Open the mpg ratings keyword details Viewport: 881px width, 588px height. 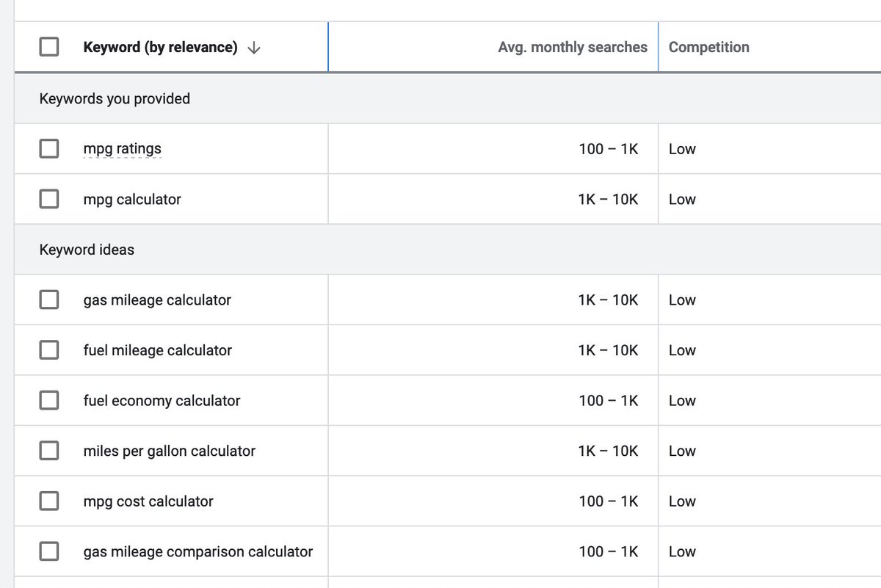pos(121,148)
